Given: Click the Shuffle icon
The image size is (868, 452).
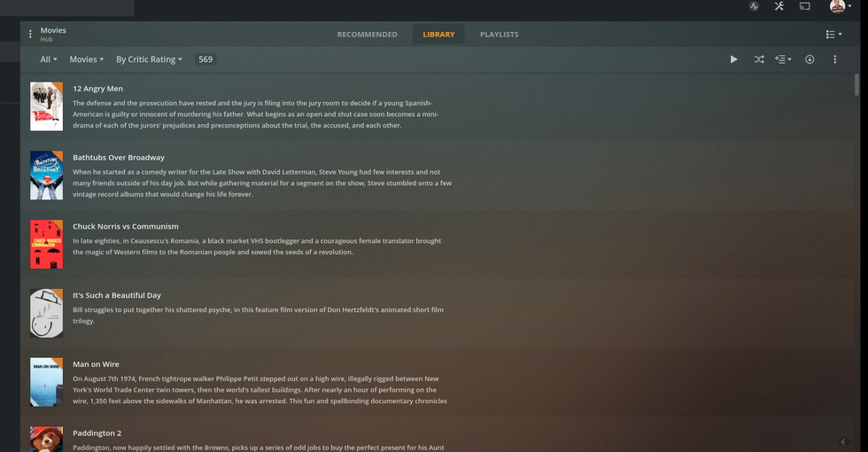Looking at the screenshot, I should click(x=759, y=59).
